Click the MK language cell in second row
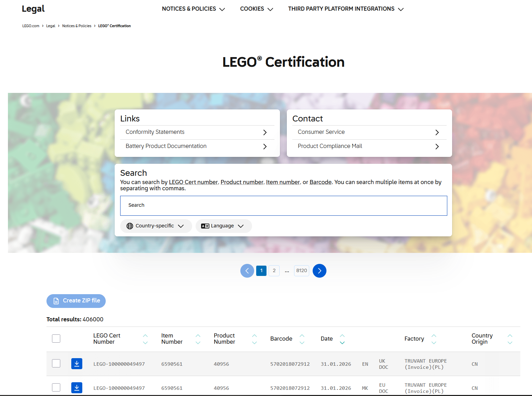Viewport: 532px width, 396px height. tap(365, 388)
